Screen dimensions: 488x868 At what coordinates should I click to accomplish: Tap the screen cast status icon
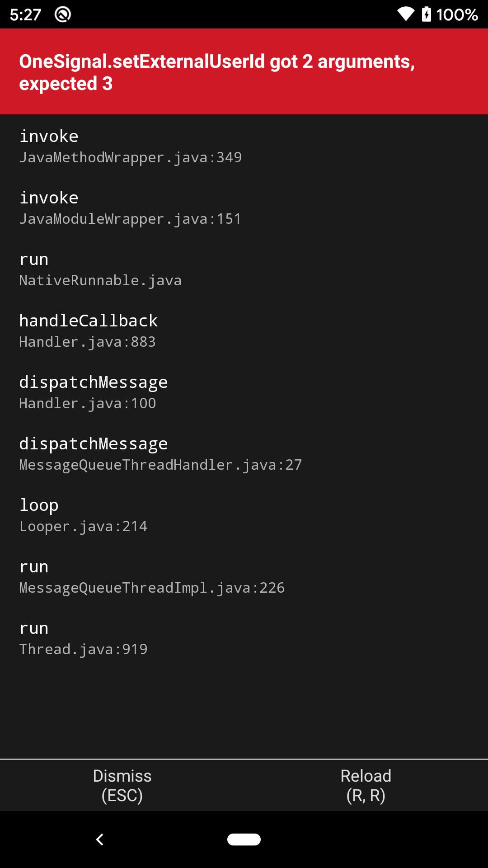click(62, 14)
